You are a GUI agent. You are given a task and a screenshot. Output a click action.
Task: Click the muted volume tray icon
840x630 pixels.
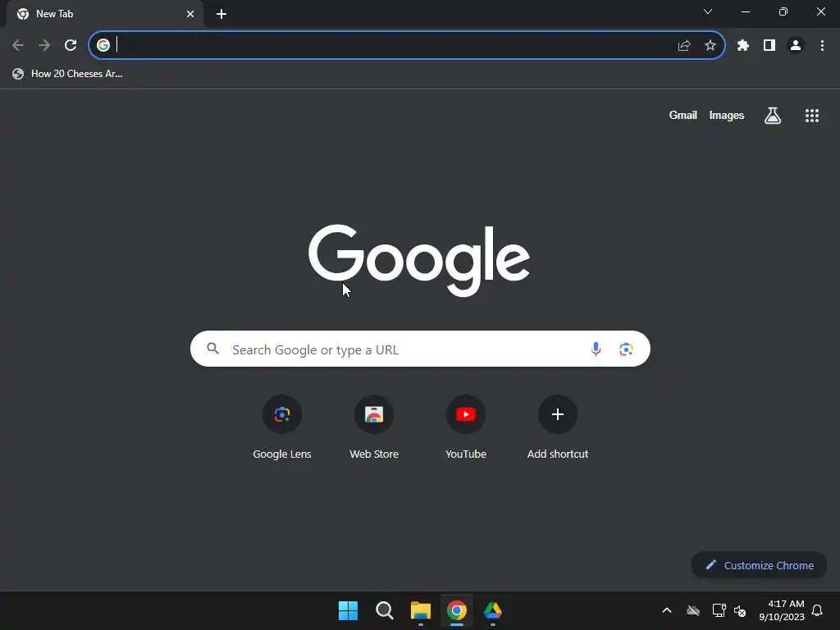click(x=740, y=610)
